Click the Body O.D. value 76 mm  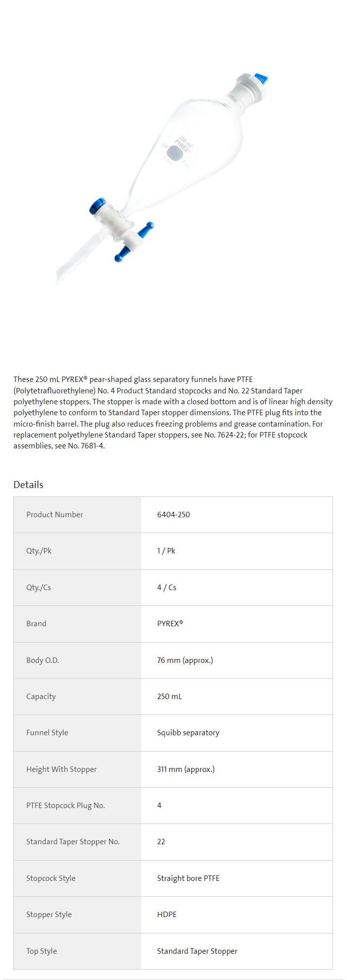(185, 660)
